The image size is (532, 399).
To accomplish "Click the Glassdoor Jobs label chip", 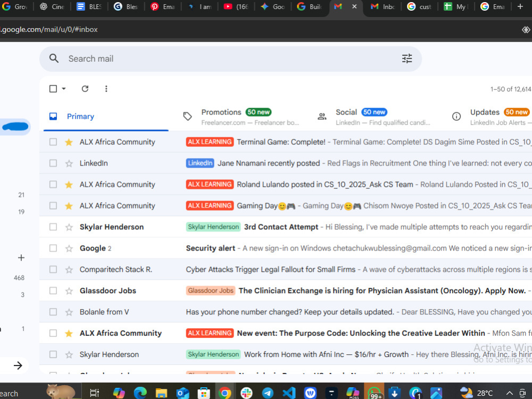I will click(211, 290).
